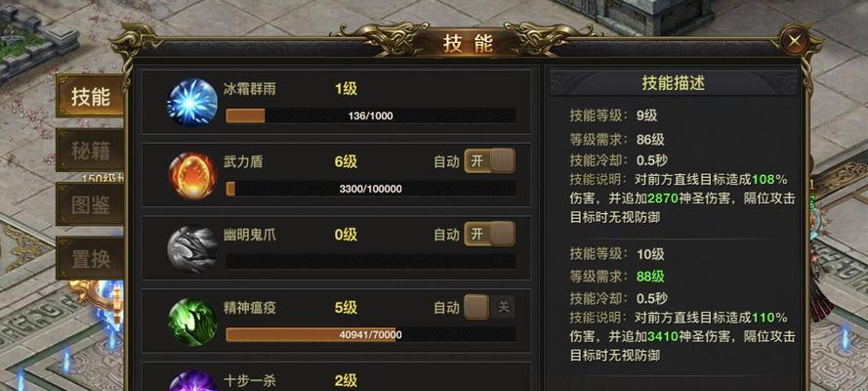Select the 幽明鬼爪 gray claw skill icon
The image size is (868, 391).
192,248
